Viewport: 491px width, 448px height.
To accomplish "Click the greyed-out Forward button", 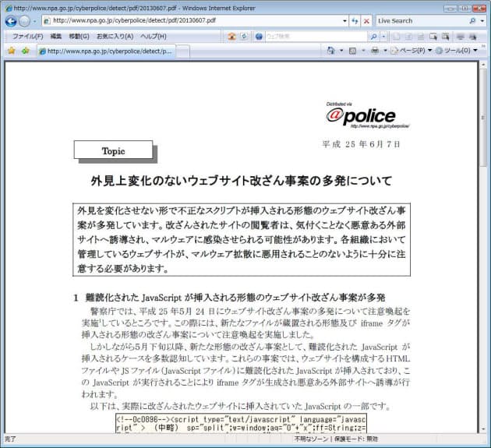I will [24, 21].
